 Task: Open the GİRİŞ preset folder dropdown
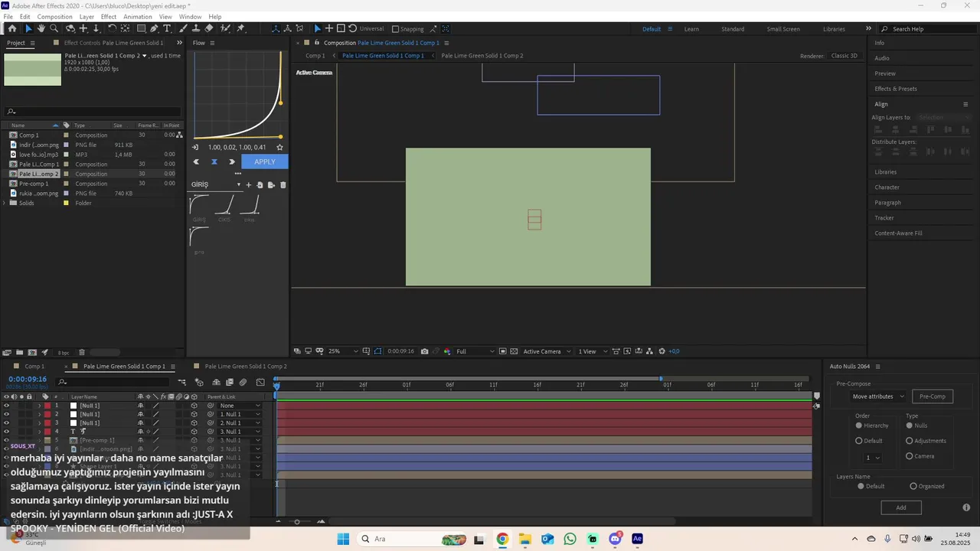point(216,184)
